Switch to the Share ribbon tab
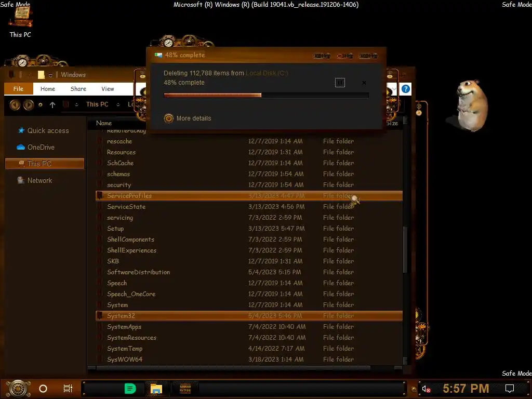 pos(78,88)
